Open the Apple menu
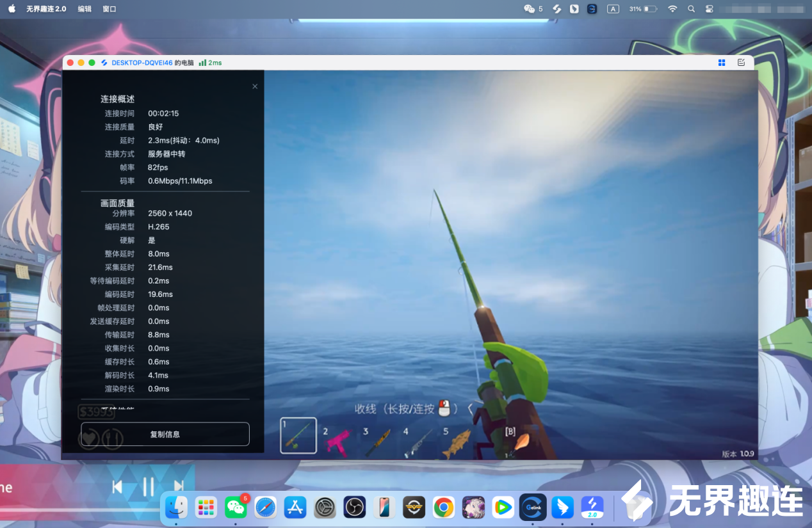This screenshot has width=812, height=528. pos(12,9)
